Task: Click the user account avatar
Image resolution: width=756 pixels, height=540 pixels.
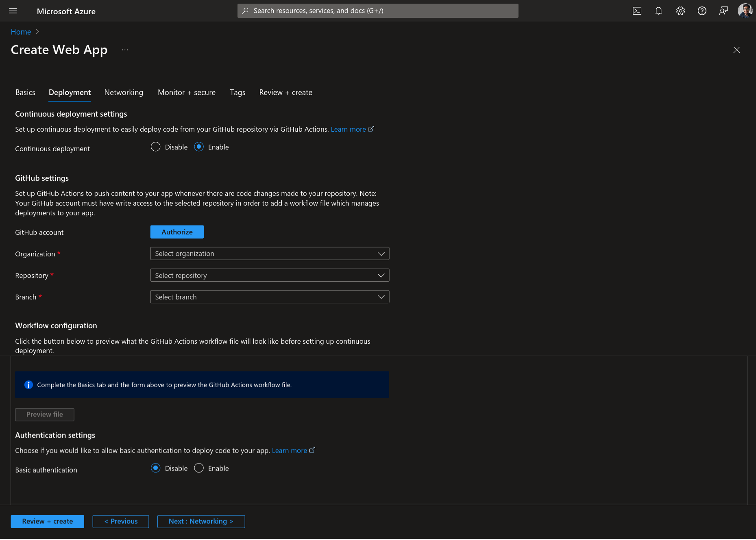Action: pos(745,11)
